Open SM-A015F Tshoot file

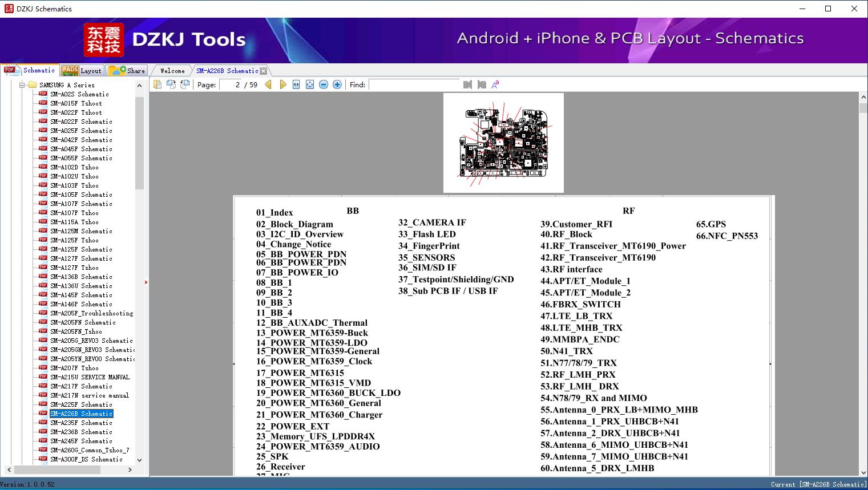point(76,103)
